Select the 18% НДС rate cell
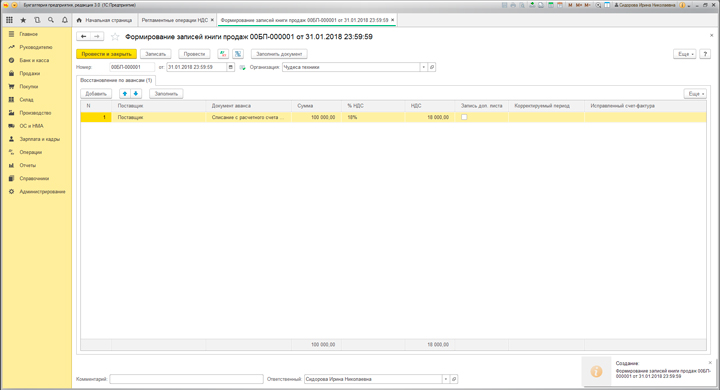The height and width of the screenshot is (390, 720). (x=373, y=117)
